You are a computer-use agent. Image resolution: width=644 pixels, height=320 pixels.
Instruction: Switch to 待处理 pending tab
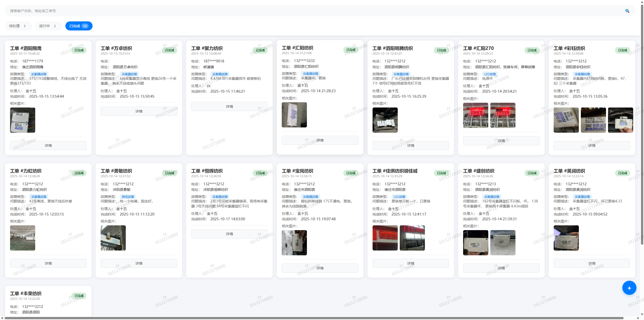[x=18, y=26]
